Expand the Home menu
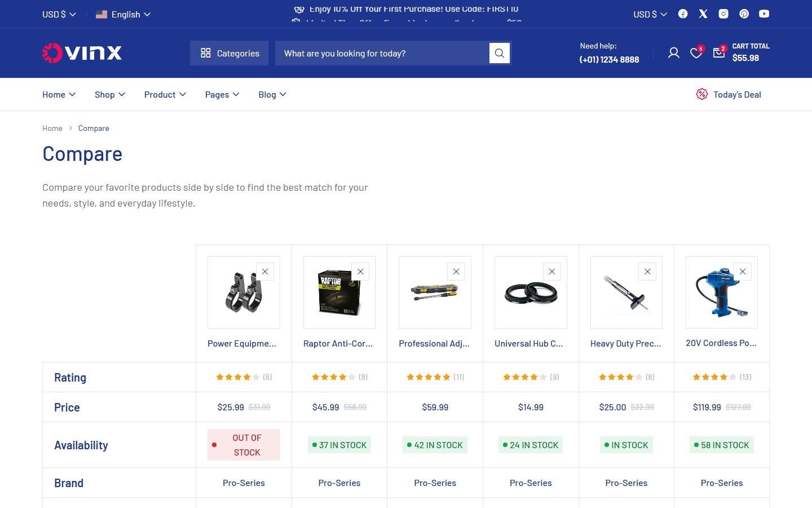The image size is (812, 508). tap(59, 95)
